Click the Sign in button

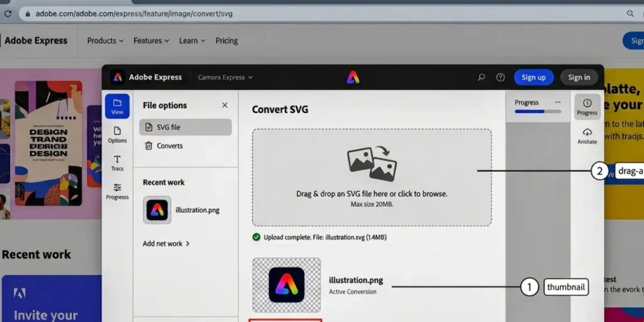coord(579,77)
